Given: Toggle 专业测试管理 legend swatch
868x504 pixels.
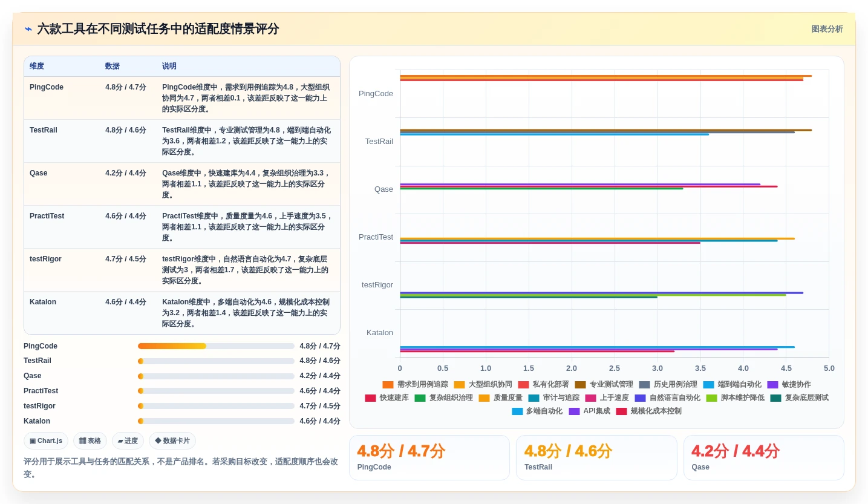Looking at the screenshot, I should [580, 385].
